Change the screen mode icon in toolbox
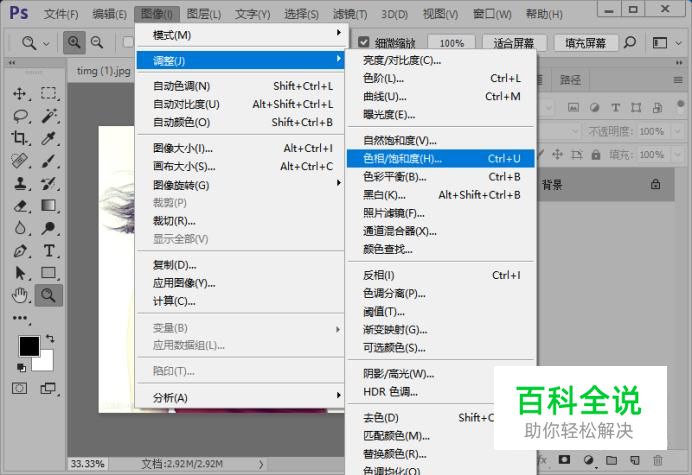 pyautogui.click(x=48, y=388)
